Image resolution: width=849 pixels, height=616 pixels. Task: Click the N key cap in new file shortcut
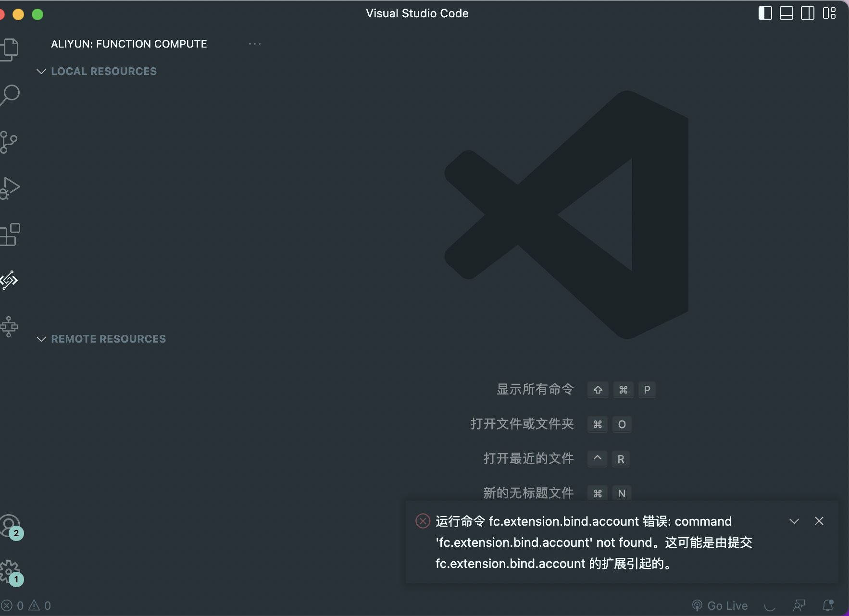point(622,493)
